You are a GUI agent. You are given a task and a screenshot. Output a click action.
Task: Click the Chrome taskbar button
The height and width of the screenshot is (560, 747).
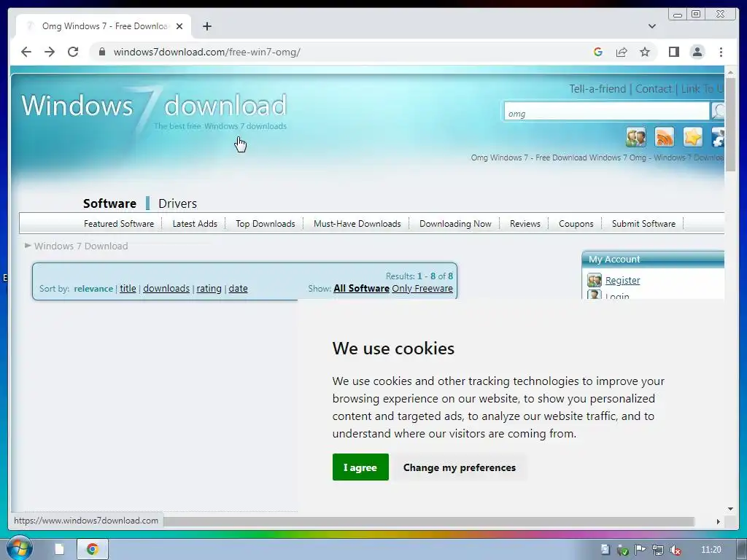point(93,549)
